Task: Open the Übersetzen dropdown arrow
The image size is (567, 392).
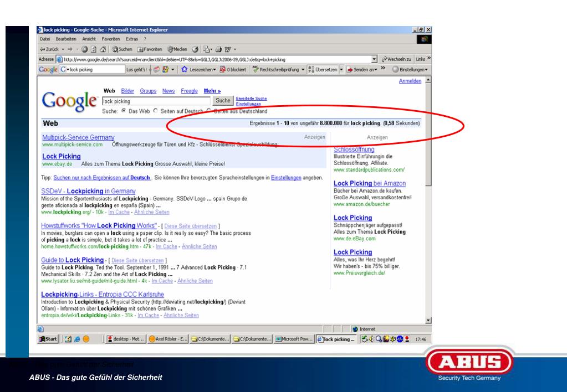Action: point(341,69)
